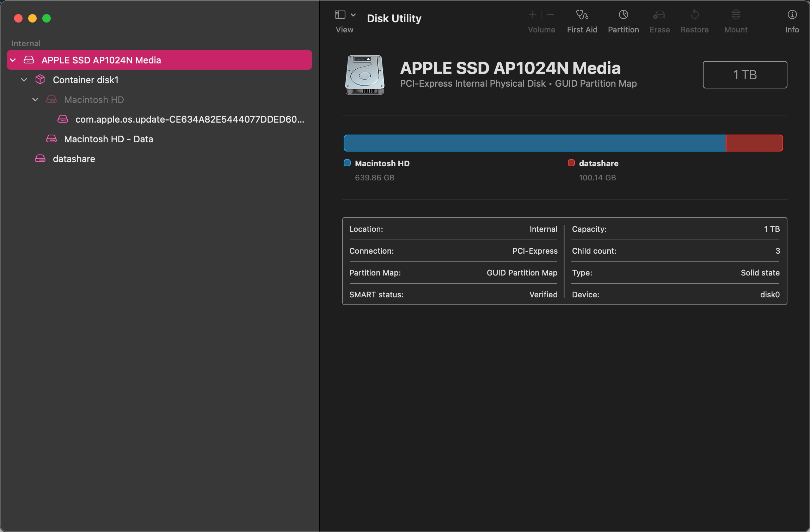This screenshot has height=532, width=810.
Task: Click the Container disk1 cube icon
Action: click(x=40, y=80)
